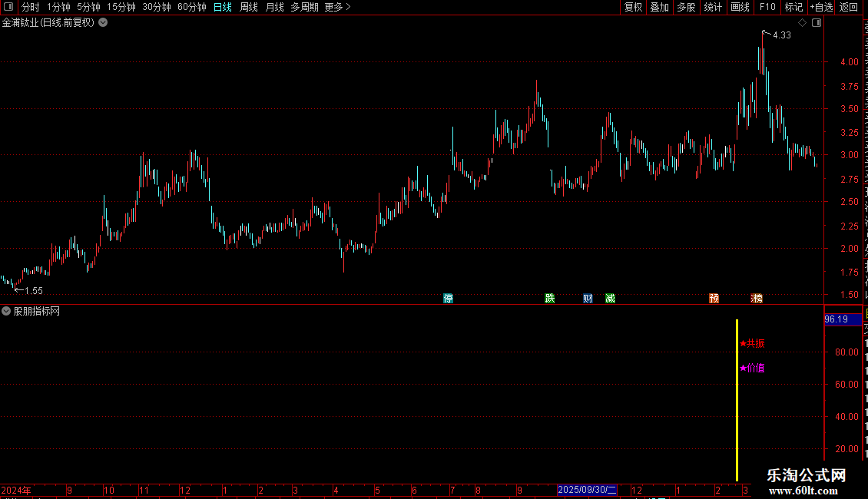Click the 减 event marker icon
This screenshot has width=868, height=499.
pyautogui.click(x=610, y=298)
